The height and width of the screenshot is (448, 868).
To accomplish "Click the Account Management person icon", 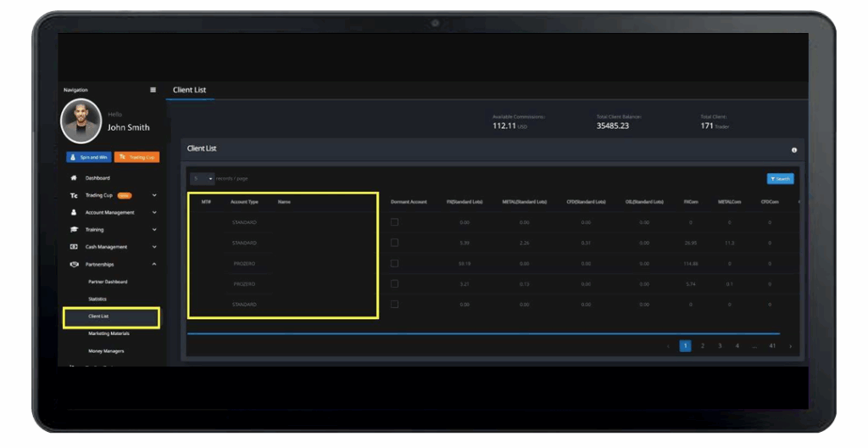I will 74,212.
